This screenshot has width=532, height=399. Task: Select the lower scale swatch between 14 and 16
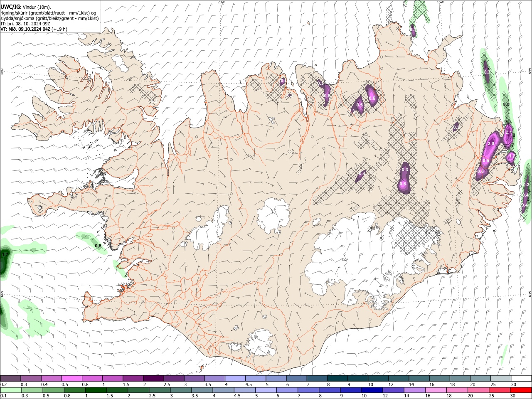click(414, 390)
